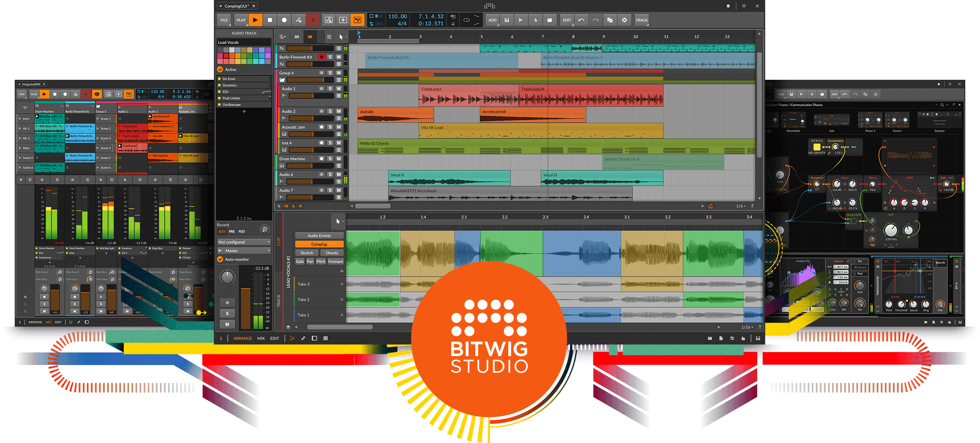Toggle the arranger loop icon

(466, 20)
